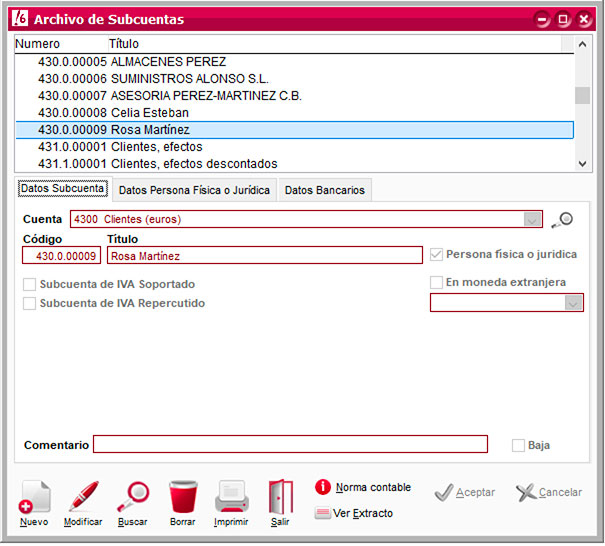This screenshot has width=605, height=546.
Task: Click the application logo in title bar
Action: [20, 18]
